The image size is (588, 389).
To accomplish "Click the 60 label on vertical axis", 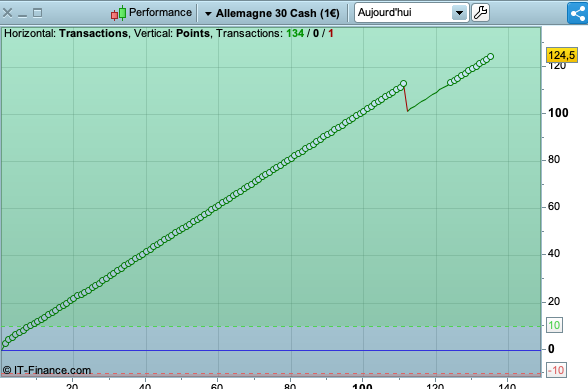I will (x=554, y=206).
